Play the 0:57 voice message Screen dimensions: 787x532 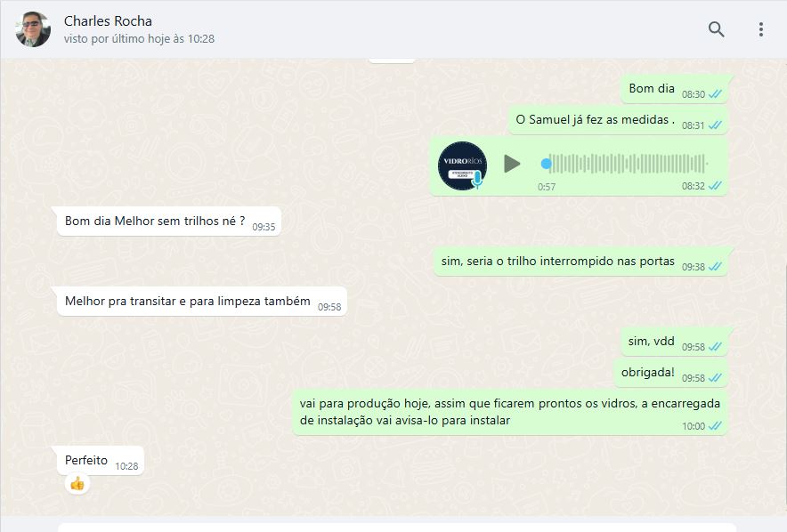coord(512,164)
